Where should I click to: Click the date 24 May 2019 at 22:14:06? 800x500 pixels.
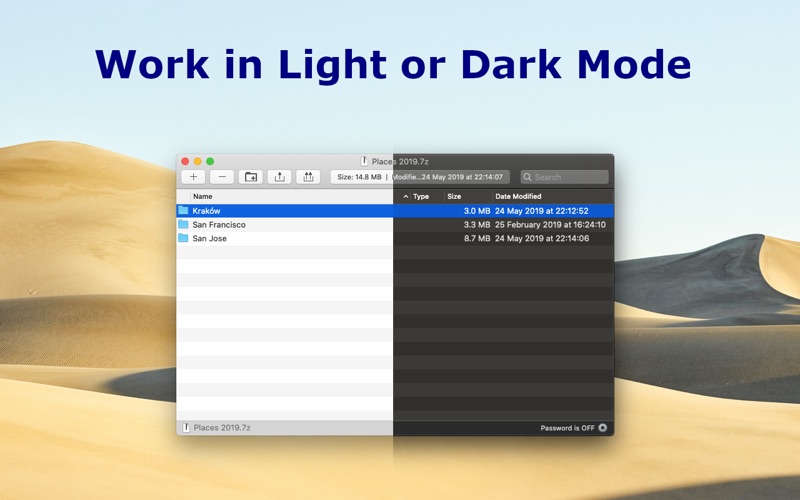(x=542, y=238)
